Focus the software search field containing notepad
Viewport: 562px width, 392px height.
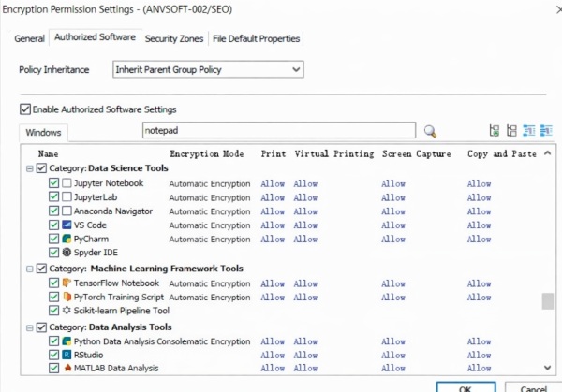pyautogui.click(x=279, y=130)
